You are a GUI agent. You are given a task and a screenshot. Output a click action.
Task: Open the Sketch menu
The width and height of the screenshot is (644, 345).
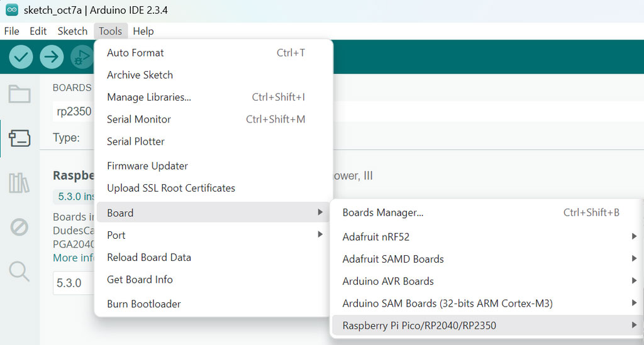point(72,31)
